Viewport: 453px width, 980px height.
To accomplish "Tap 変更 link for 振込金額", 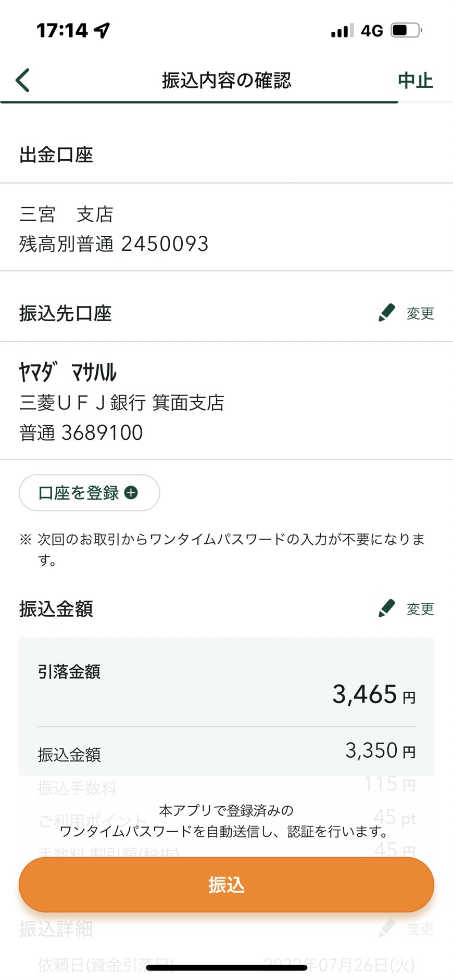I will coord(420,608).
